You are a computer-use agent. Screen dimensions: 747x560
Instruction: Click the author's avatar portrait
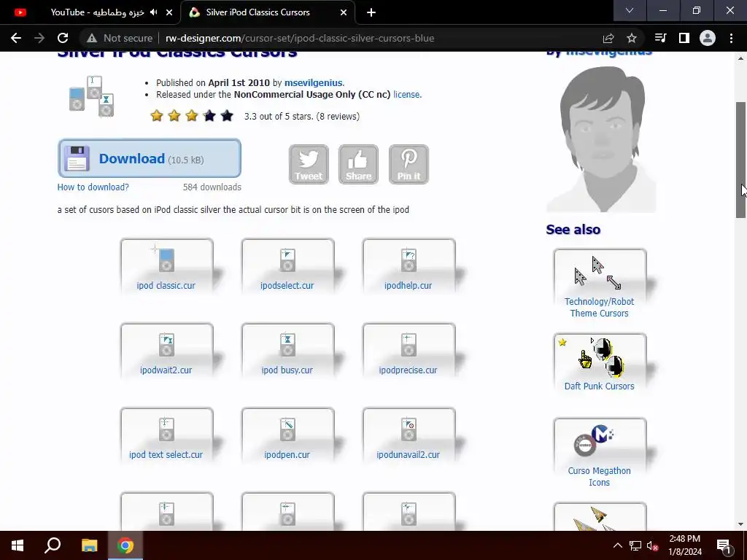pos(601,139)
